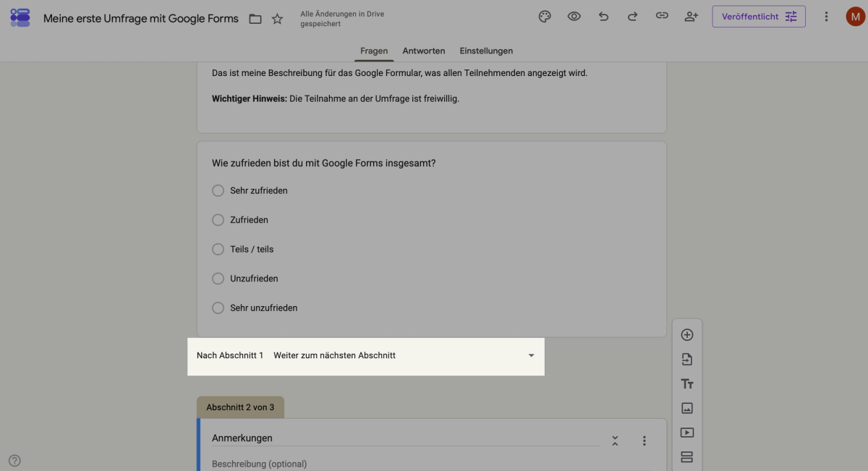Open Anmerkungen section options menu
Image resolution: width=868 pixels, height=471 pixels.
point(644,441)
